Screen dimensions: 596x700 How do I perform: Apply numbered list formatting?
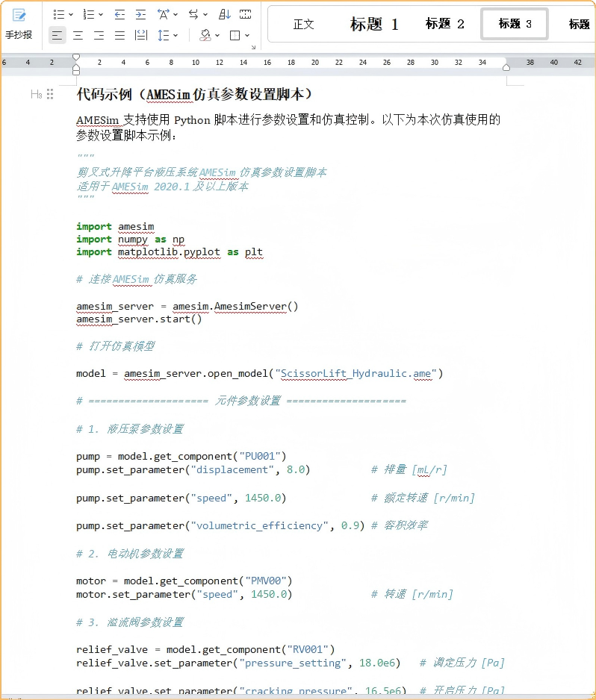coord(88,14)
